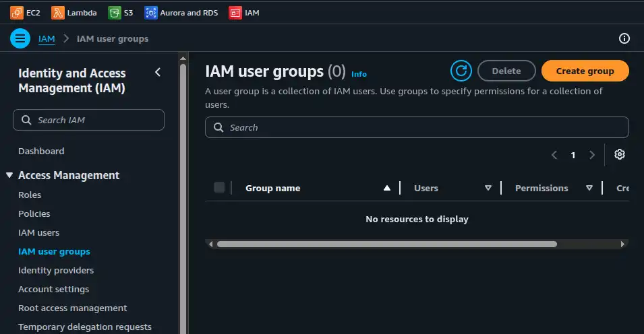
Task: Tick the select-all groups checkbox
Action: [219, 187]
